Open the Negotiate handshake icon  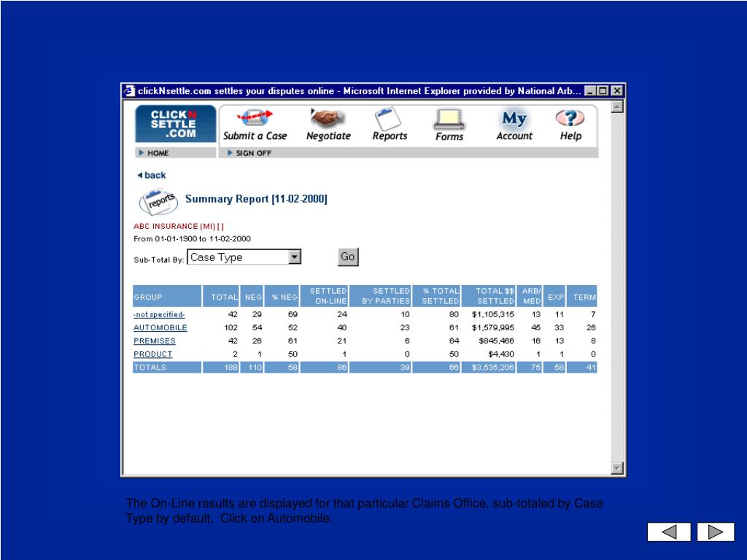(x=328, y=118)
